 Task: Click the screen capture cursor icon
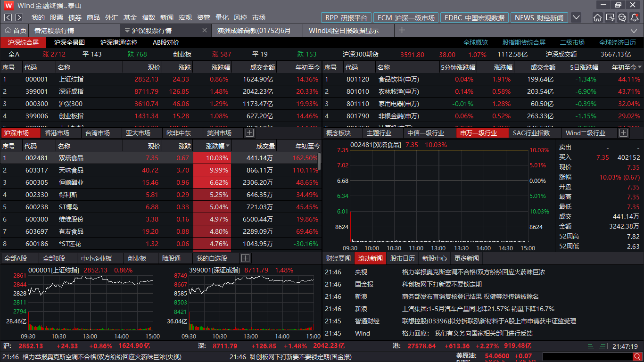pos(610,17)
